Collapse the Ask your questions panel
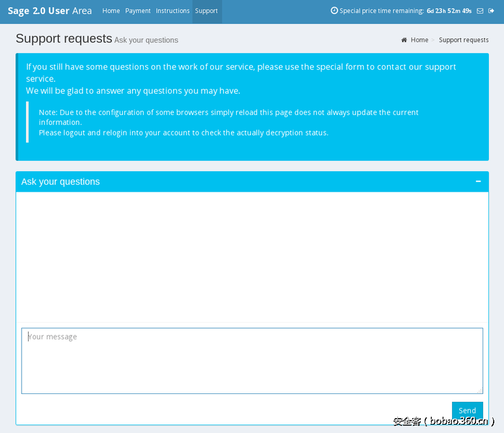The image size is (504, 433). (479, 181)
